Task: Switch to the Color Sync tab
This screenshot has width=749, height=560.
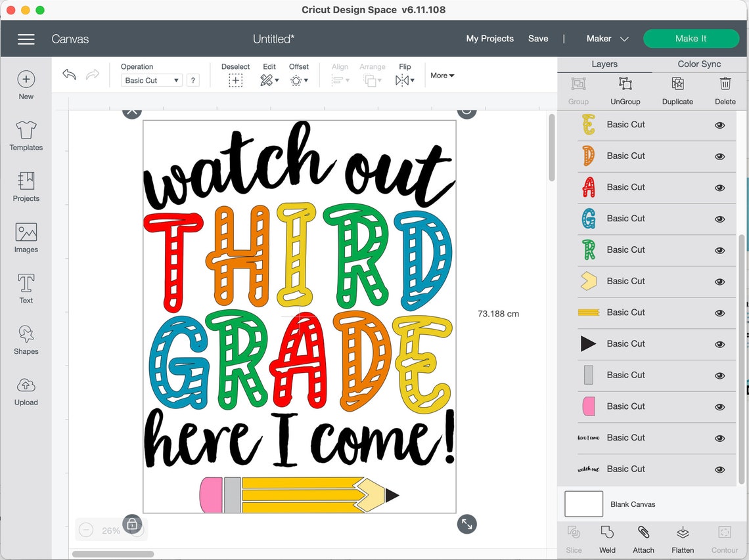Action: pos(698,64)
